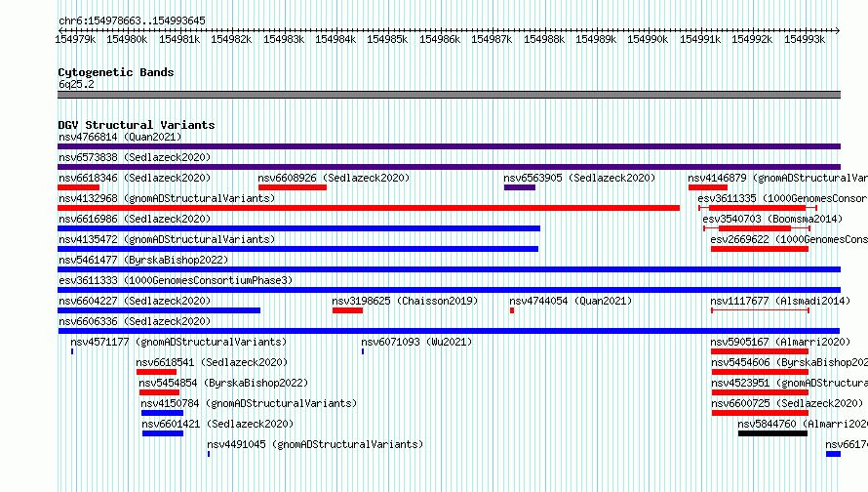Click blue bar under nsv4150784
The image size is (868, 492).
(x=162, y=413)
